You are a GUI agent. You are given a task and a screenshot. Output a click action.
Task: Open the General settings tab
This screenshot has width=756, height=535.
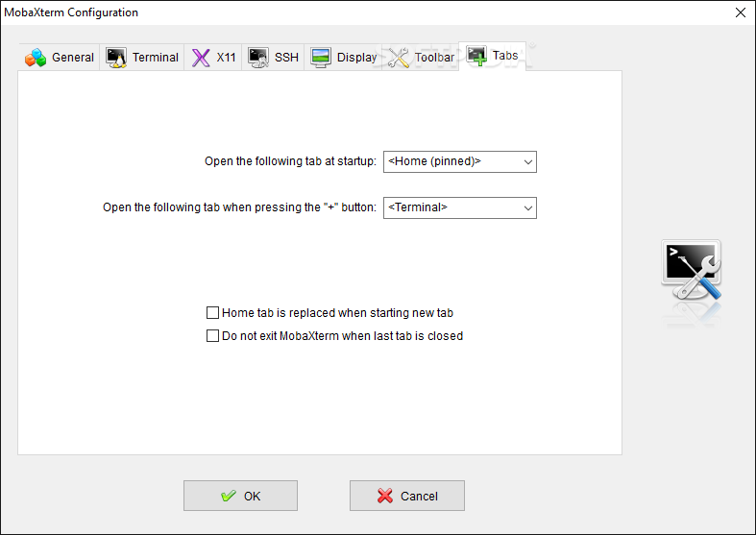click(x=60, y=58)
